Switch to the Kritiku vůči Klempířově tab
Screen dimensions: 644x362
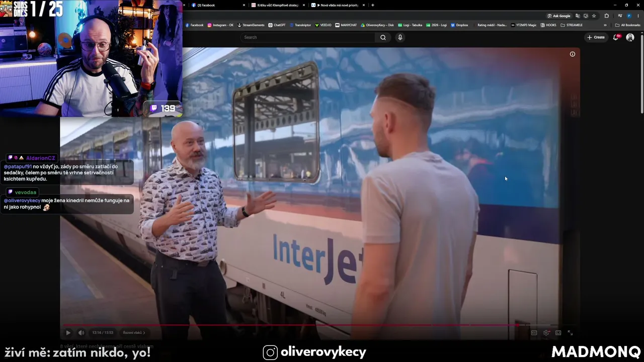pyautogui.click(x=278, y=5)
